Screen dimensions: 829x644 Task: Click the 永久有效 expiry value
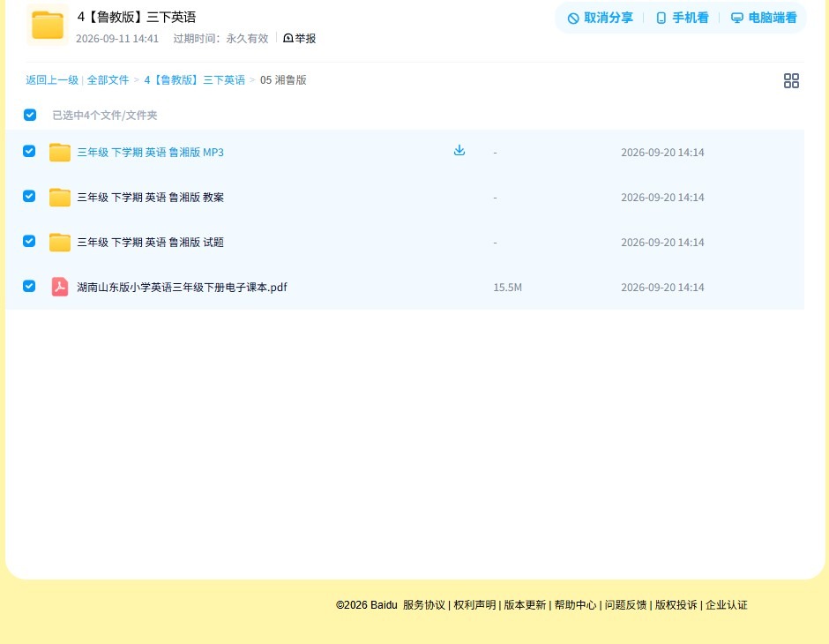coord(248,39)
